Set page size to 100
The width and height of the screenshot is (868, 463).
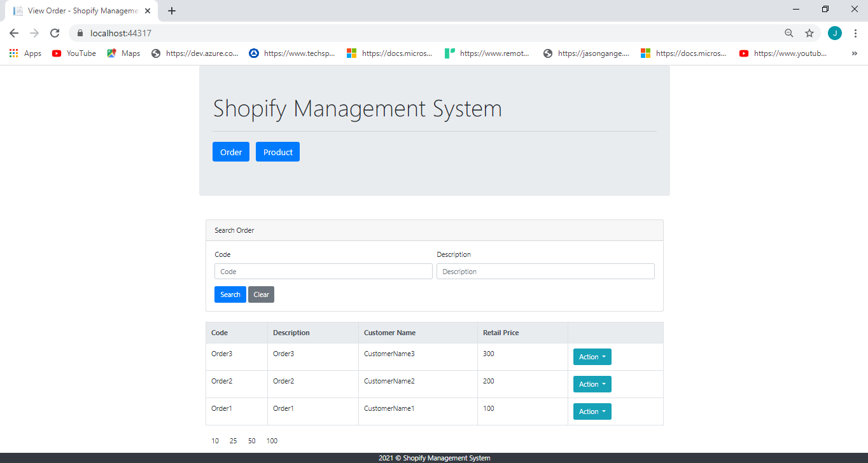coord(272,441)
